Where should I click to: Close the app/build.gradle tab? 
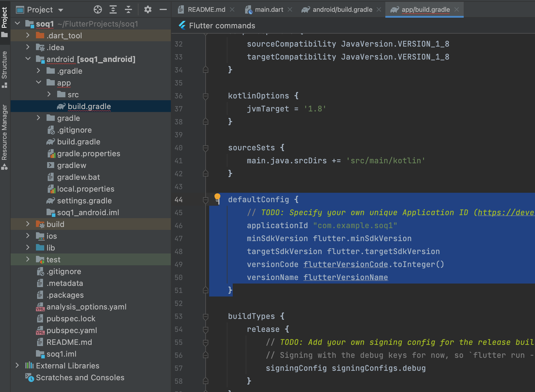click(x=457, y=9)
